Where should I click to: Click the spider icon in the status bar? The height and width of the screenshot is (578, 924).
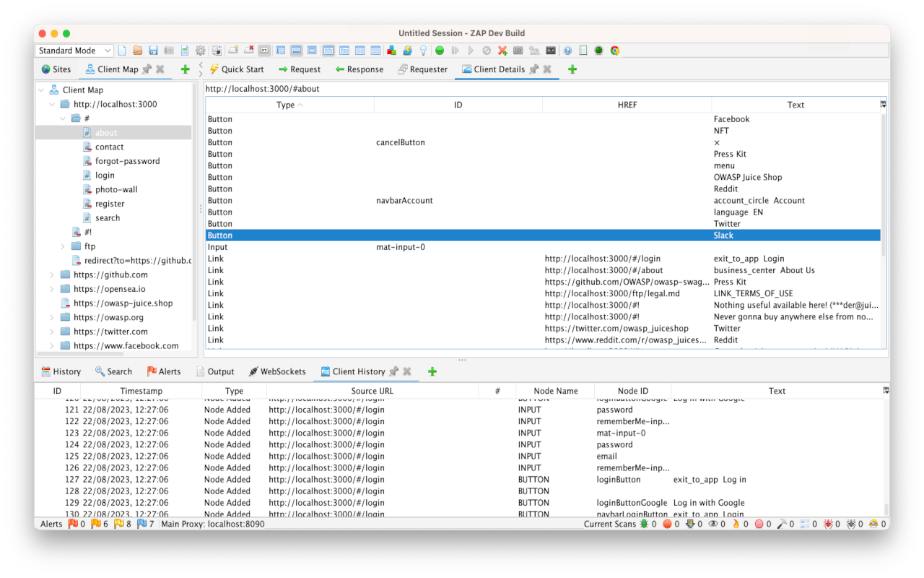pyautogui.click(x=829, y=524)
